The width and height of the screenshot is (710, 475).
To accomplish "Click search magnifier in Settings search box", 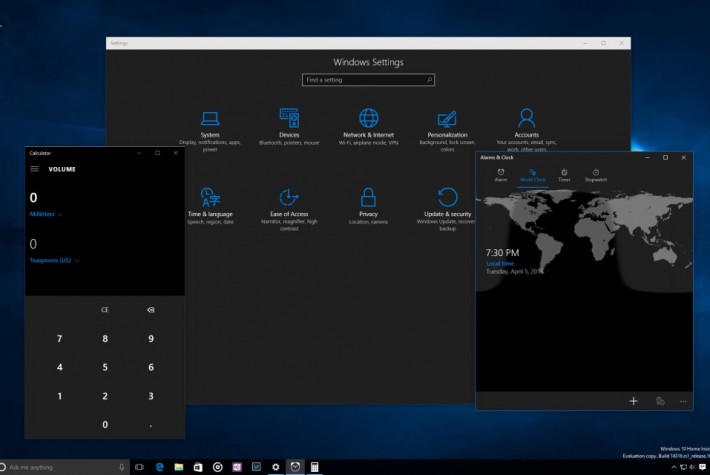I will coord(429,80).
